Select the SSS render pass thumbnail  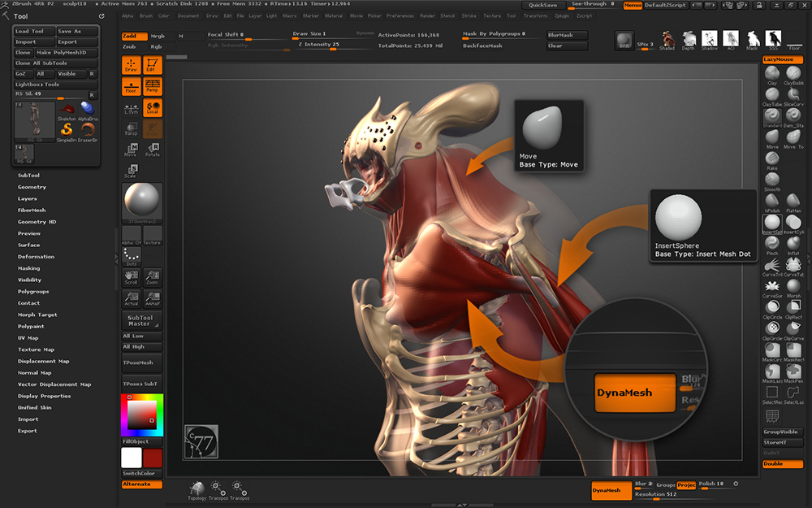tap(773, 40)
